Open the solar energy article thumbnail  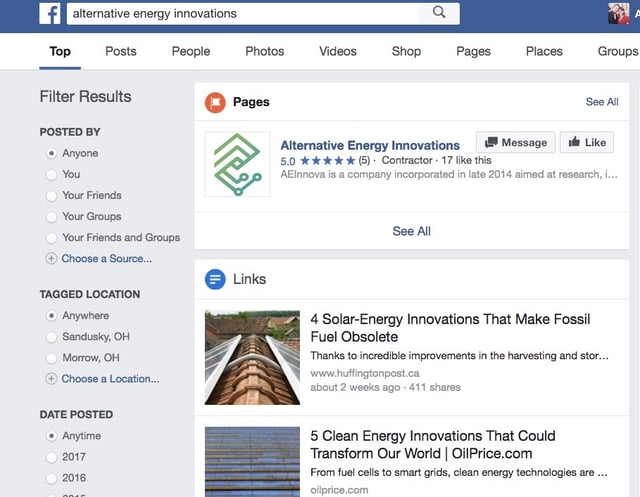(252, 357)
